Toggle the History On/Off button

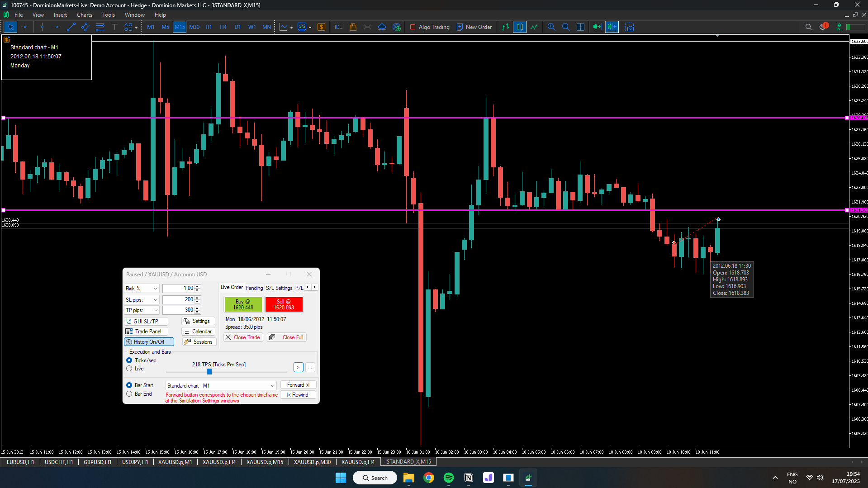tap(149, 342)
